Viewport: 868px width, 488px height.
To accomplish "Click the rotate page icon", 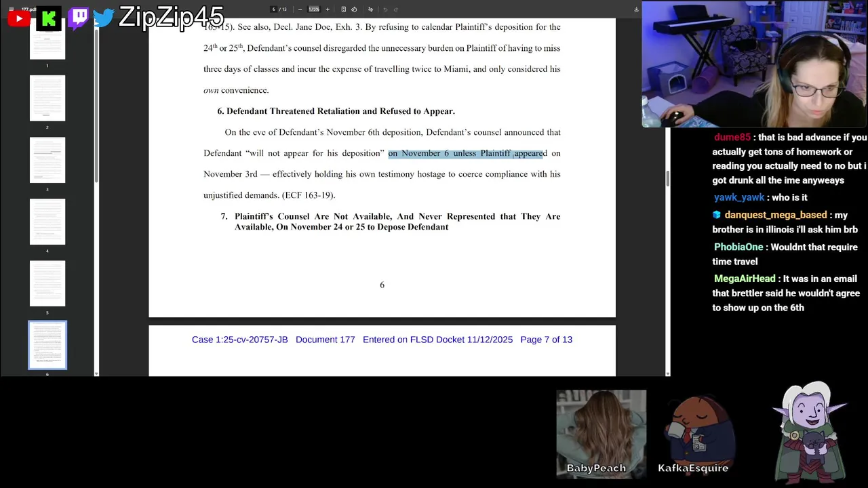I will pyautogui.click(x=354, y=9).
